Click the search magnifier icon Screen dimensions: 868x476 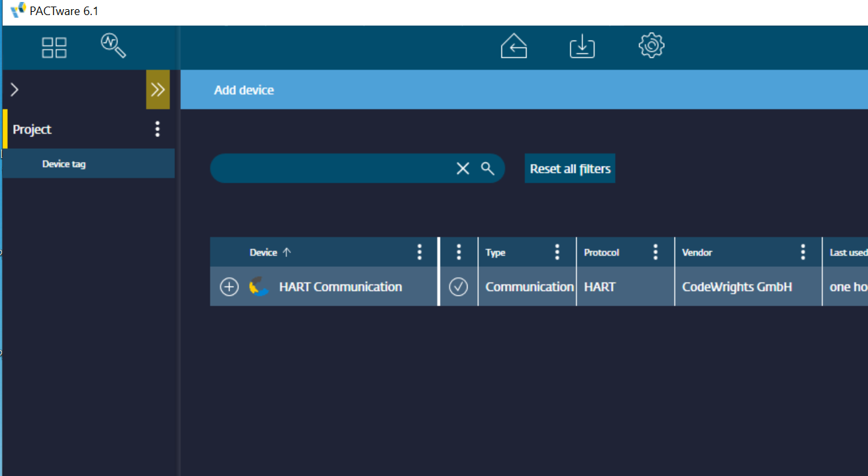(488, 169)
